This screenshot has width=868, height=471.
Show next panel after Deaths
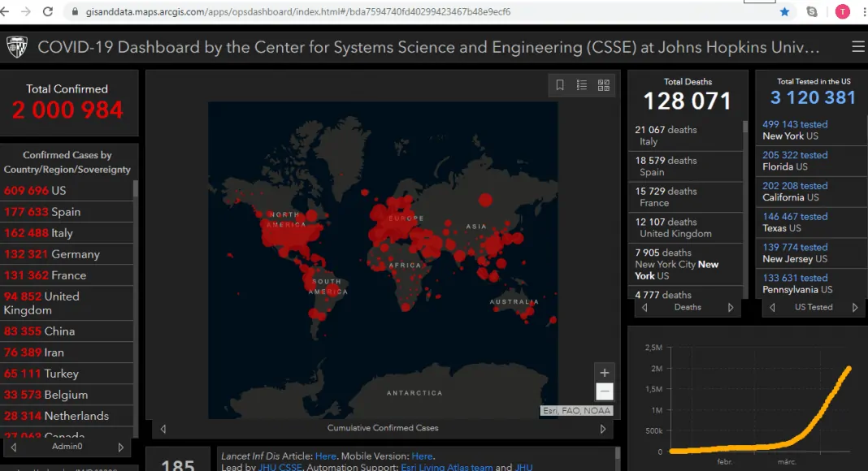tap(731, 307)
